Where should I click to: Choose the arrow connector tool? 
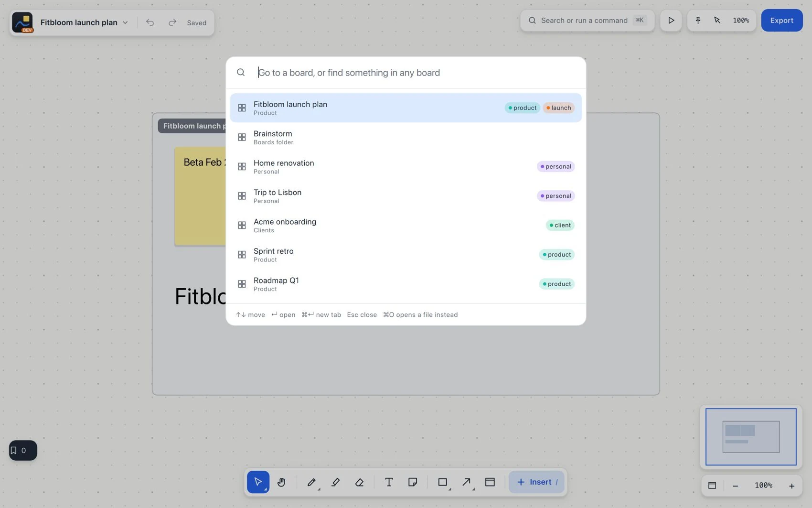(467, 482)
